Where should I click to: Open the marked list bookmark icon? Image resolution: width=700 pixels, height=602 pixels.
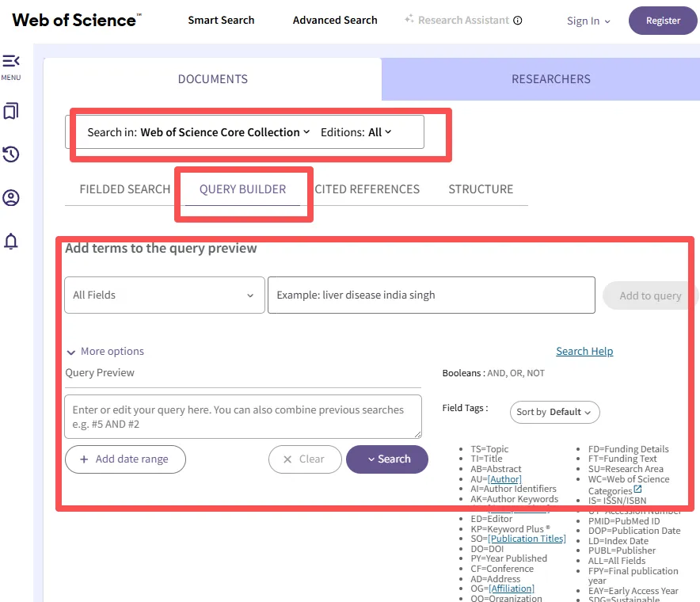(x=11, y=112)
